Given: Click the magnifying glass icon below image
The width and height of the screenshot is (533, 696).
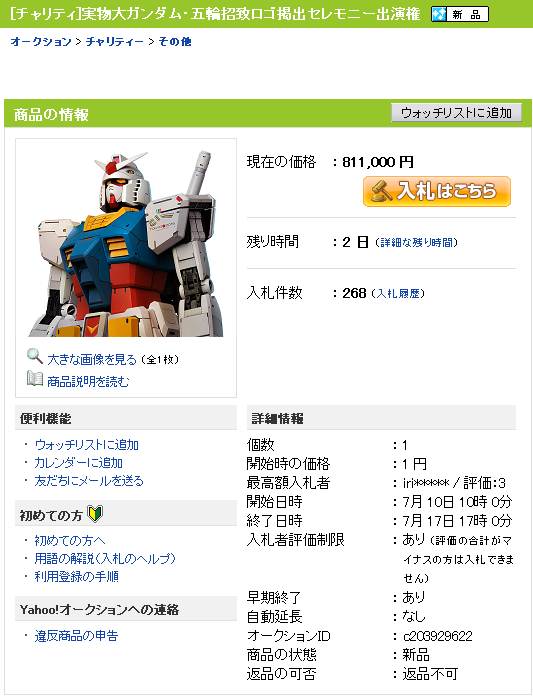Looking at the screenshot, I should (35, 356).
